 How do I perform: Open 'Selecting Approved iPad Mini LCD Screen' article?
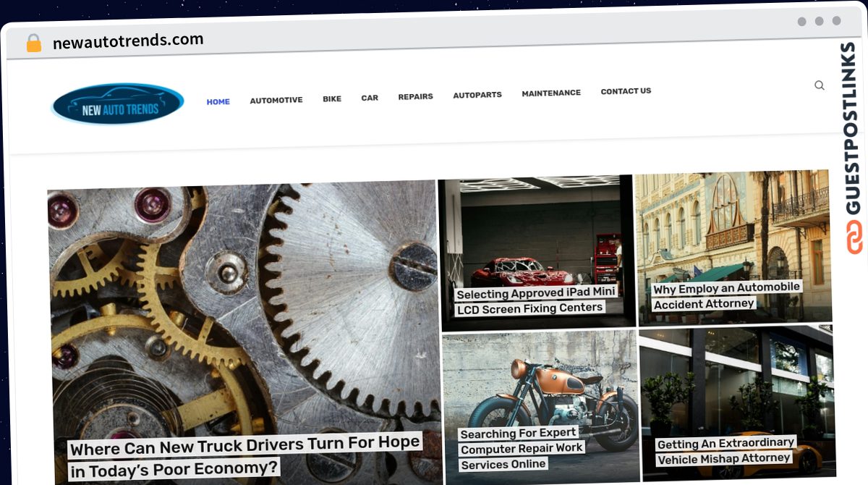pyautogui.click(x=536, y=300)
